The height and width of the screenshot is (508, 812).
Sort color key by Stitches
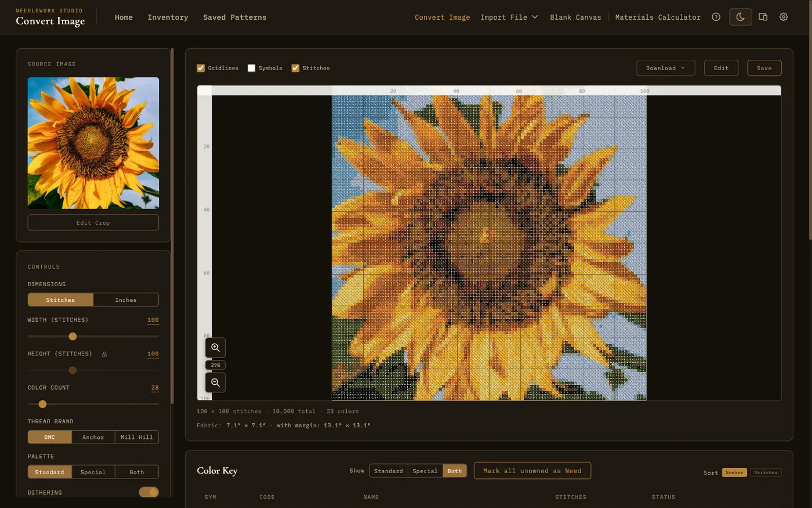pyautogui.click(x=766, y=473)
